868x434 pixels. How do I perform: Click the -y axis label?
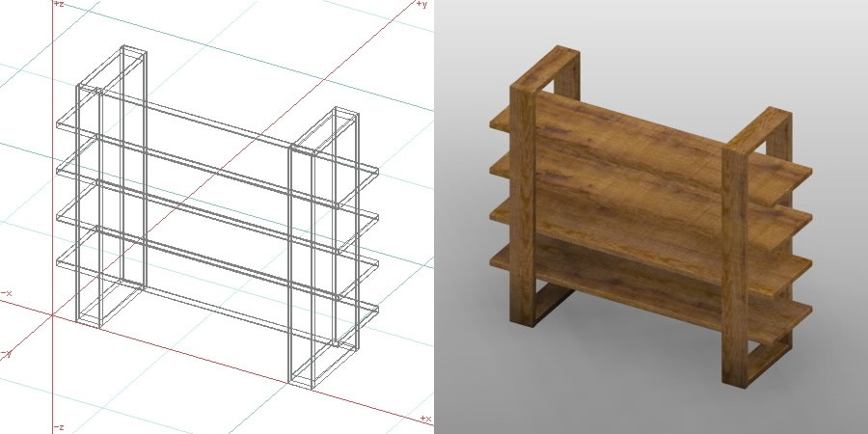click(x=6, y=354)
